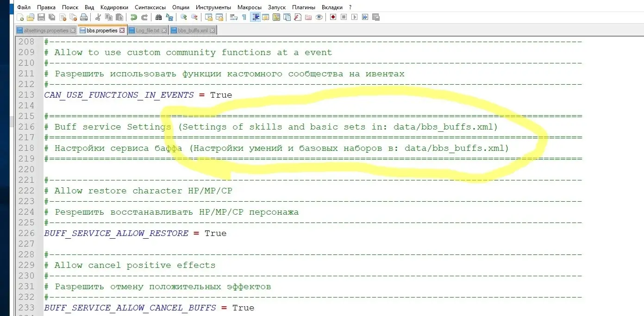Toggle synchronized horizontal scrolling
This screenshot has width=644, height=316.
click(219, 17)
